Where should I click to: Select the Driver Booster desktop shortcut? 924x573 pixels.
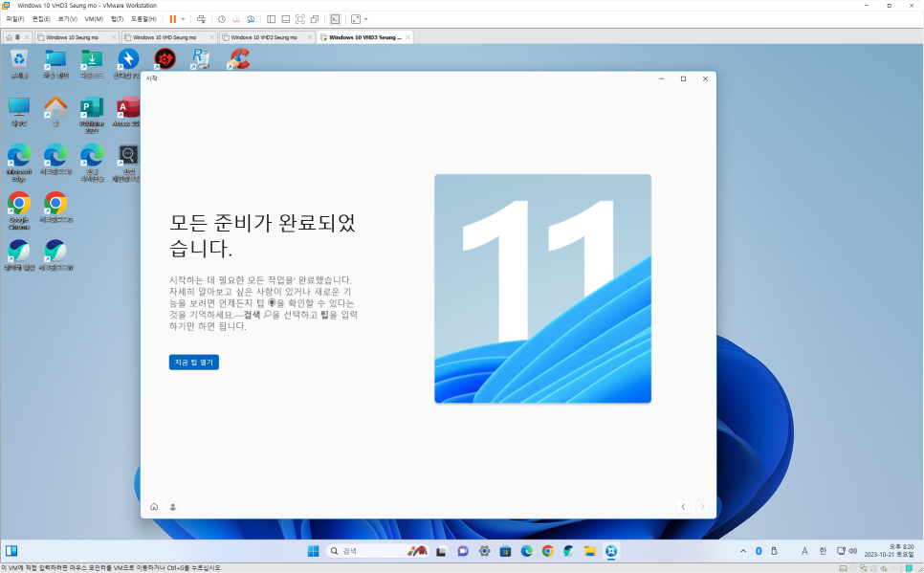pos(165,59)
